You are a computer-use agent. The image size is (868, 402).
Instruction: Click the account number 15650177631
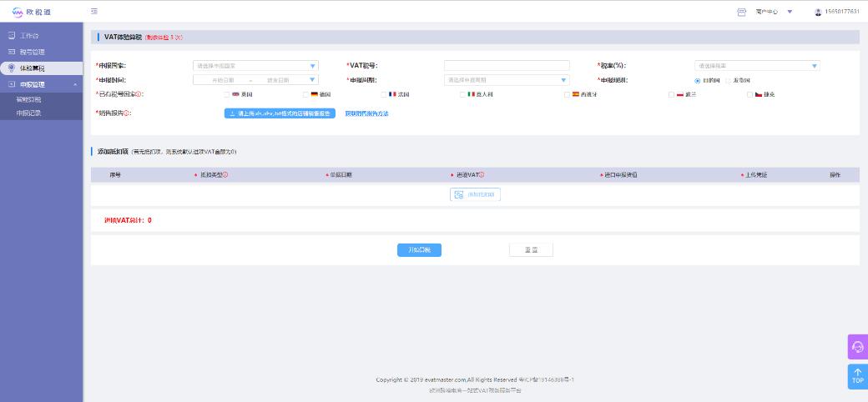click(842, 12)
